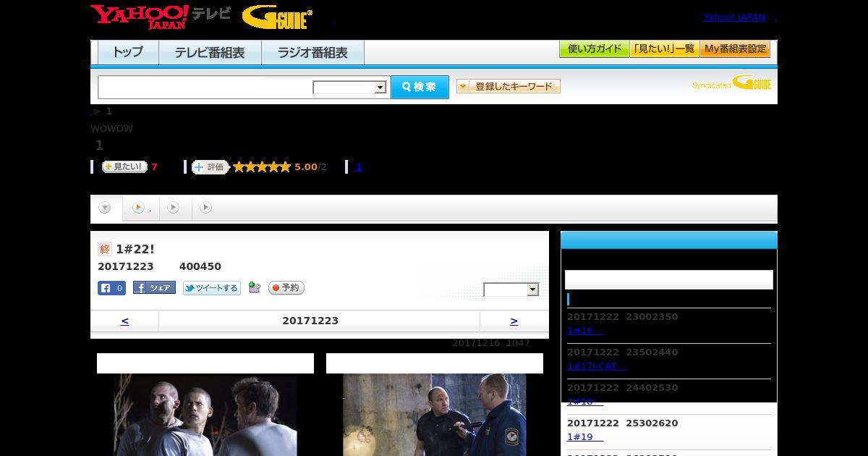Open the search category dropdown

pyautogui.click(x=350, y=88)
